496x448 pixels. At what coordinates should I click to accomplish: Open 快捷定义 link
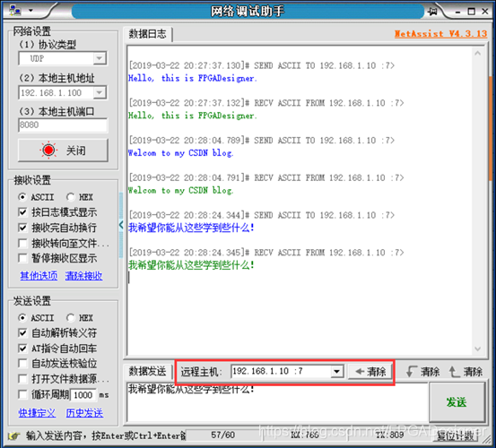37,413
